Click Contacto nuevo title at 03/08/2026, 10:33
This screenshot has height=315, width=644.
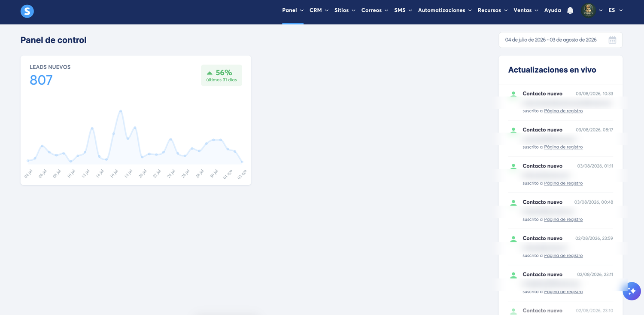click(542, 94)
